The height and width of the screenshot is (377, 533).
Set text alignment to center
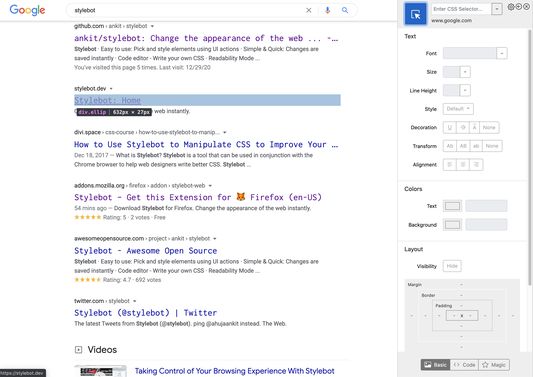(463, 165)
